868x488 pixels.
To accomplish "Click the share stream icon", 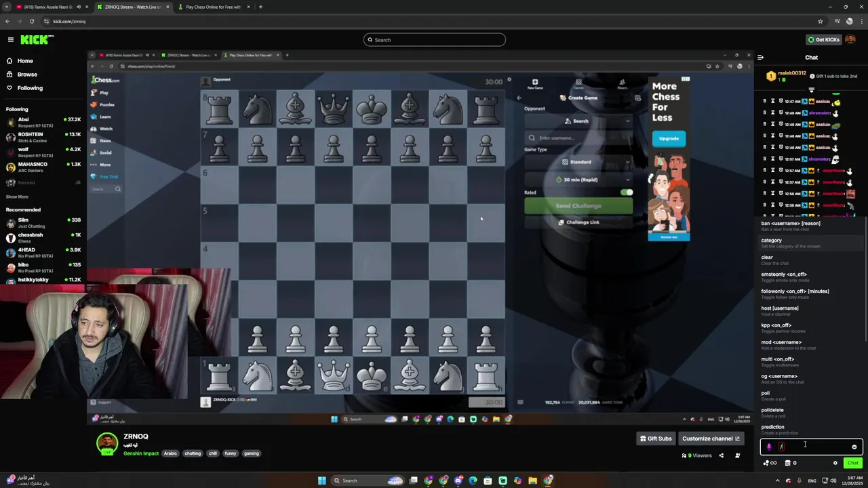I will coord(721,455).
